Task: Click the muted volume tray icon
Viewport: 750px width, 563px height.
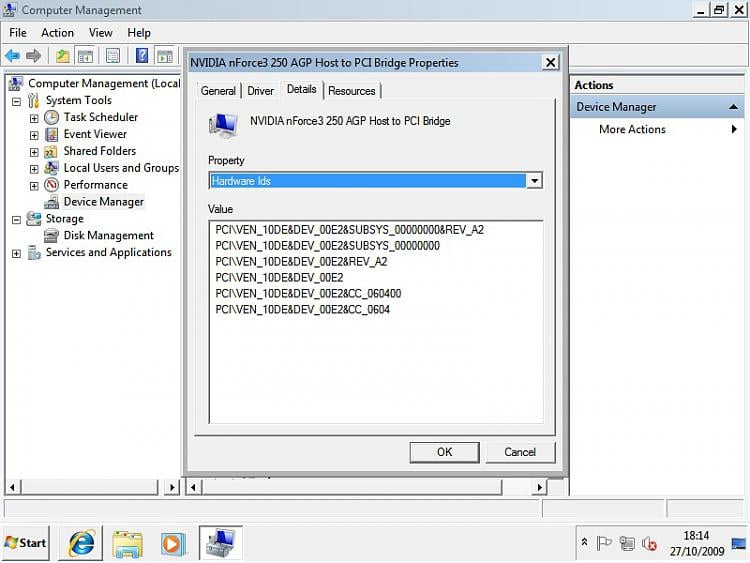Action: pos(649,543)
